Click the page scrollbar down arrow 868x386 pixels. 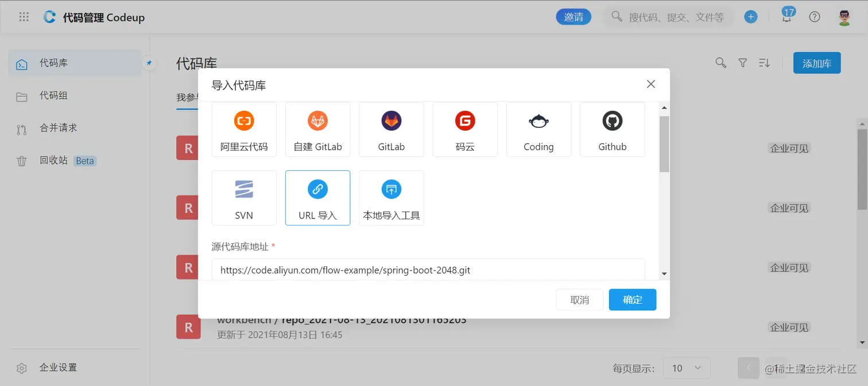[862, 343]
